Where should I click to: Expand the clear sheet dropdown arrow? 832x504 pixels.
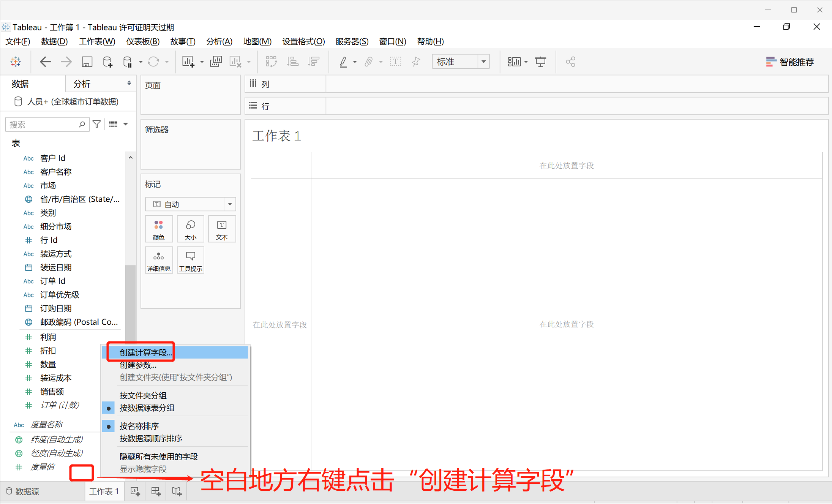point(249,62)
